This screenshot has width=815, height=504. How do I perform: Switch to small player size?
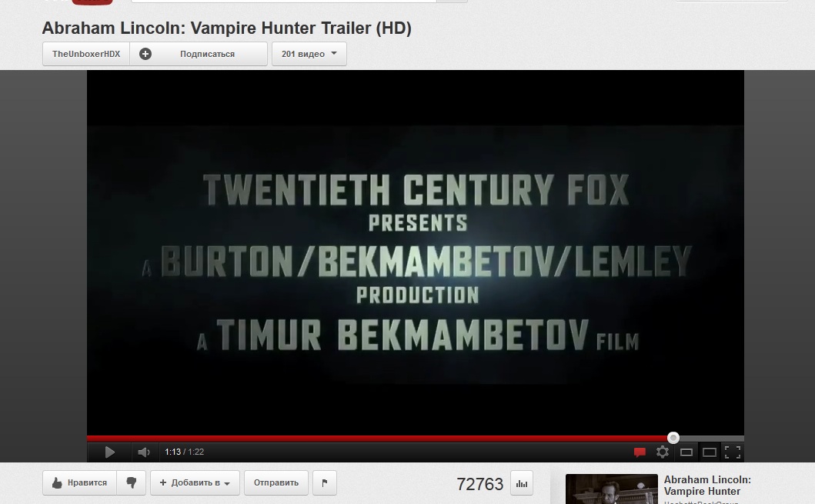pos(686,452)
